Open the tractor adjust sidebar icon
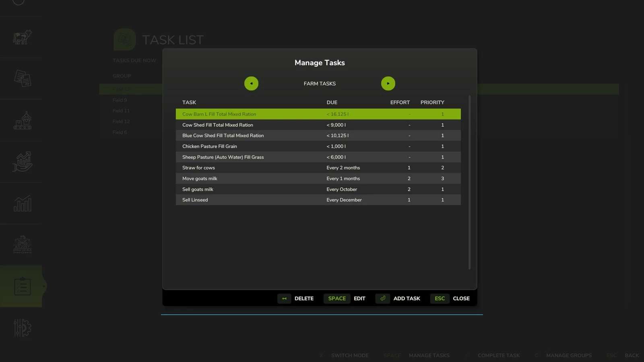 click(x=22, y=245)
